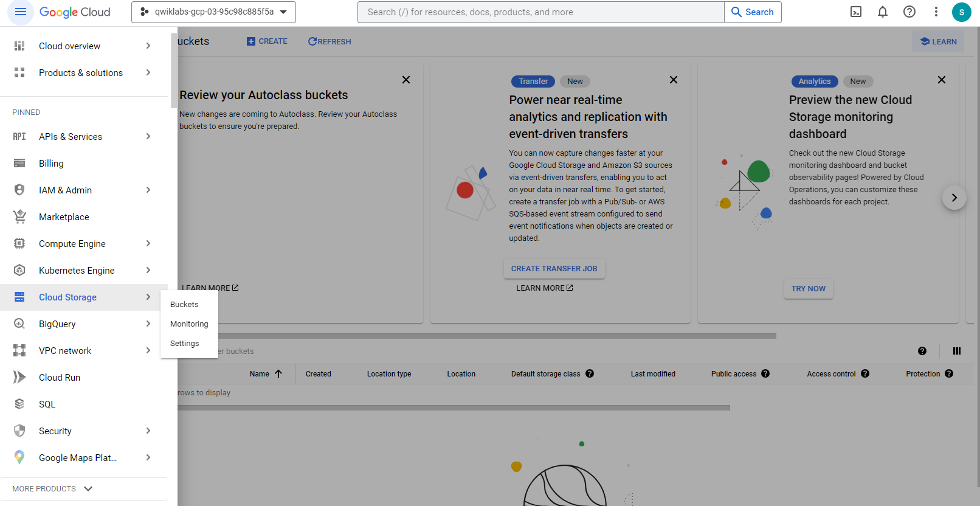Click CREATE TRANSFER JOB button

click(554, 268)
